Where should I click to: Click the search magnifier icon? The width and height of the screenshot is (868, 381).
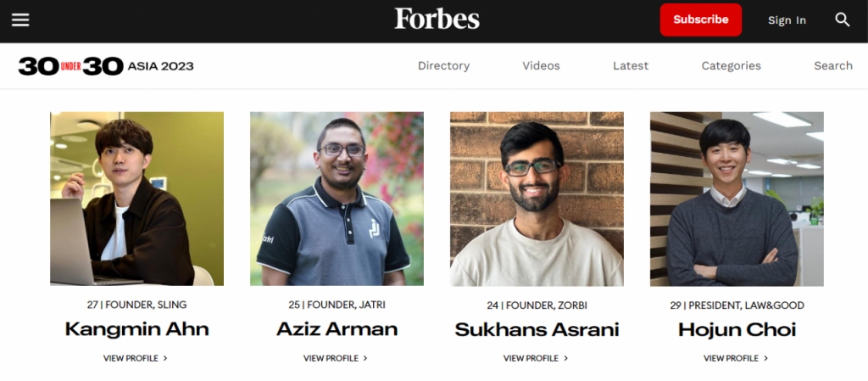842,20
